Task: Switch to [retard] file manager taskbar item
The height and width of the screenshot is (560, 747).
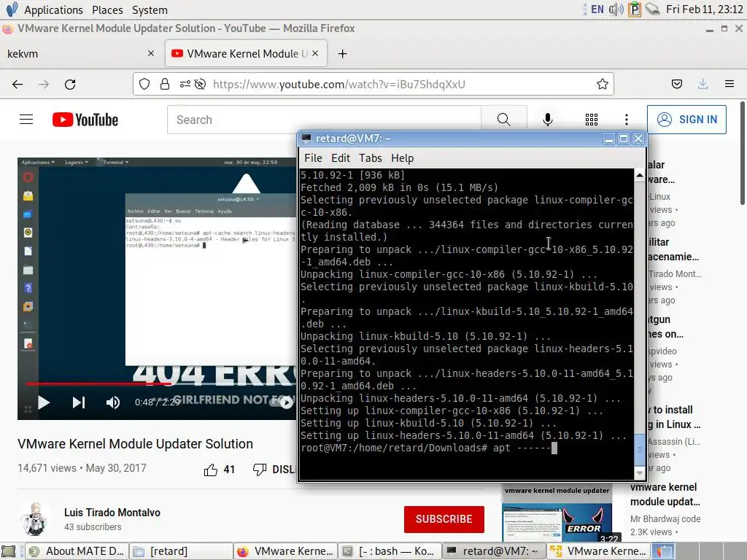Action: point(181,551)
